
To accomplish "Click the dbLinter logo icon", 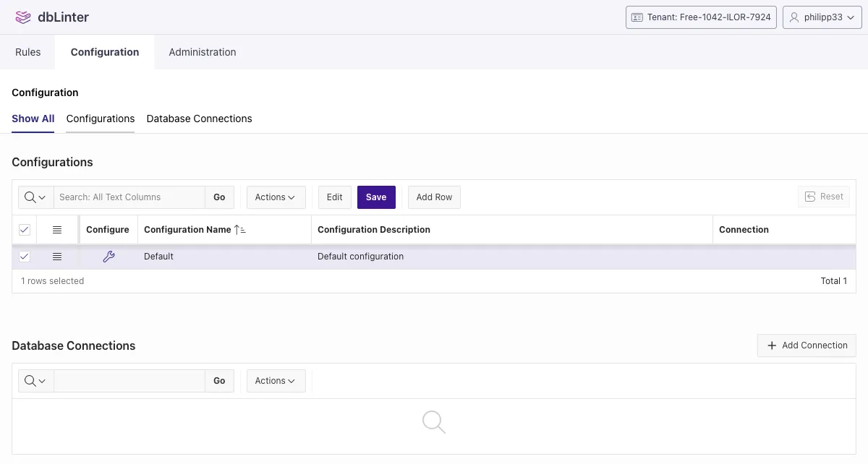I will 23,17.
